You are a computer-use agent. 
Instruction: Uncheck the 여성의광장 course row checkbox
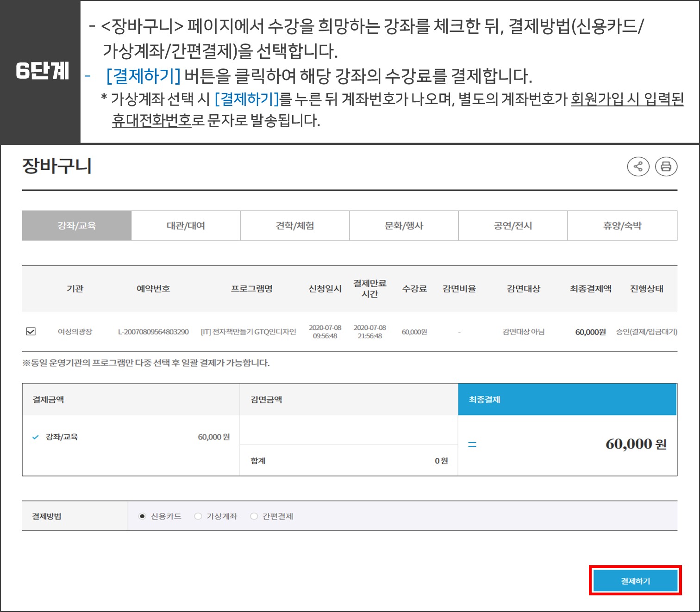point(31,331)
